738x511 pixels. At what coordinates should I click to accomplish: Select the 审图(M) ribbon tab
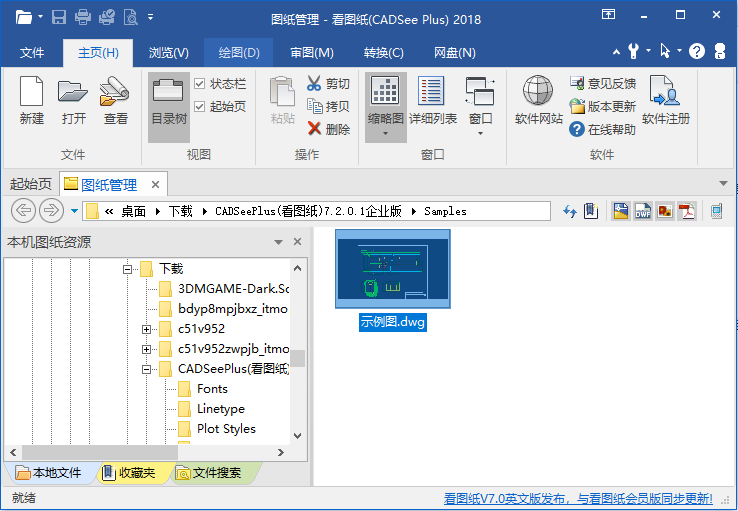pyautogui.click(x=312, y=53)
